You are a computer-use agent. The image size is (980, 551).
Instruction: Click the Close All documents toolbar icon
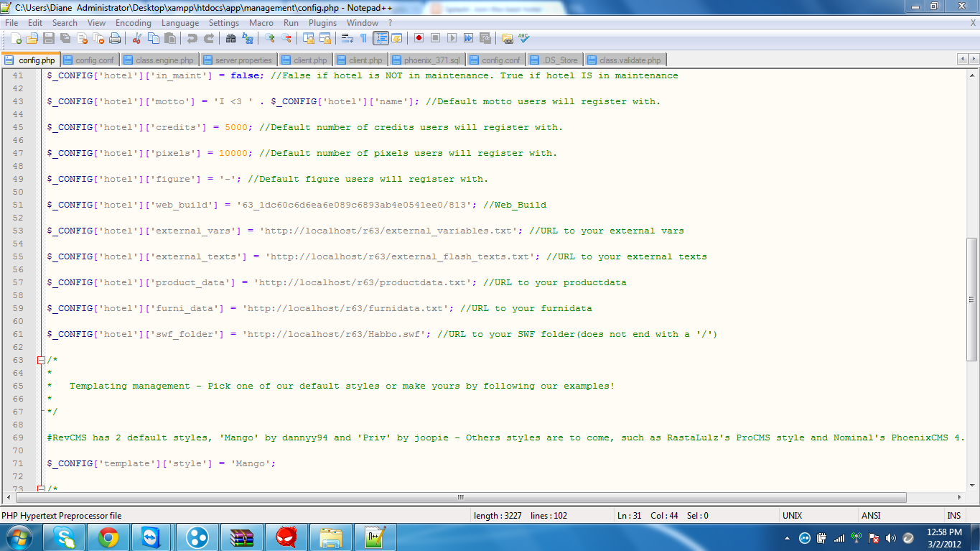point(98,38)
